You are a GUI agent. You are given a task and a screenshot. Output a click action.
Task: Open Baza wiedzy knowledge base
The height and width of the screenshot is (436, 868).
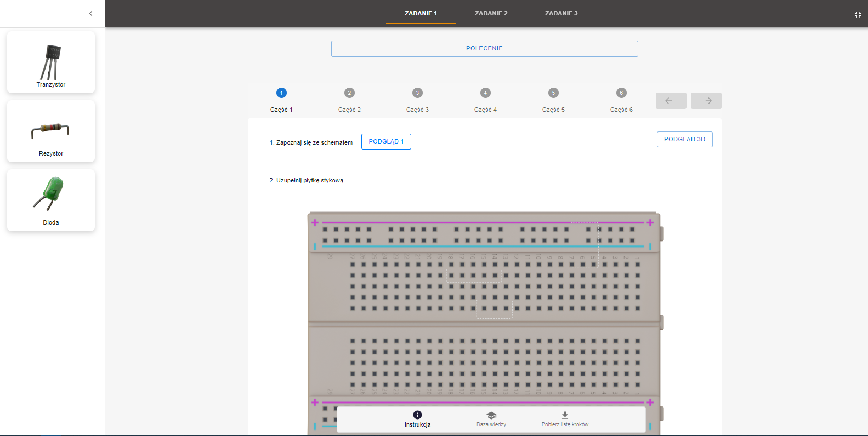491,419
